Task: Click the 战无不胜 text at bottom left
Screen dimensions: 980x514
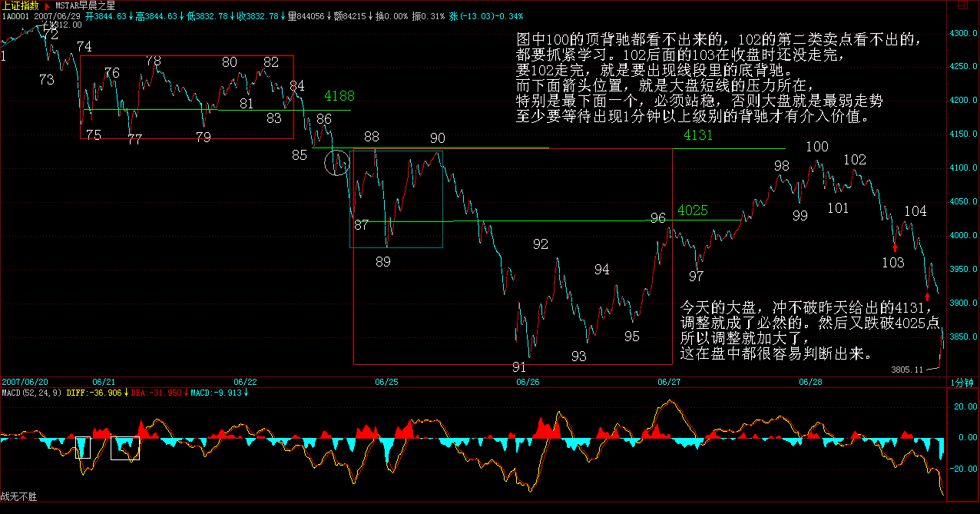Action: 18,497
